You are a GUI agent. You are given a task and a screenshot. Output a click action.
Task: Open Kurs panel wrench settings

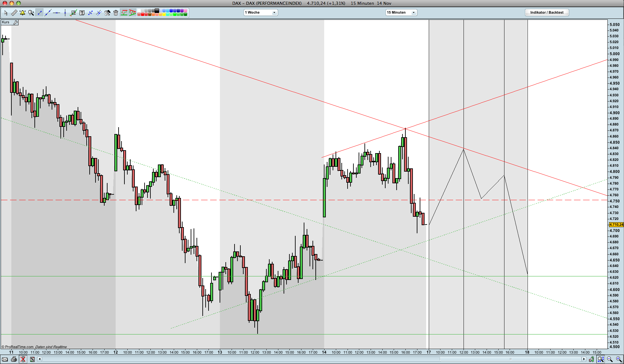click(x=15, y=22)
